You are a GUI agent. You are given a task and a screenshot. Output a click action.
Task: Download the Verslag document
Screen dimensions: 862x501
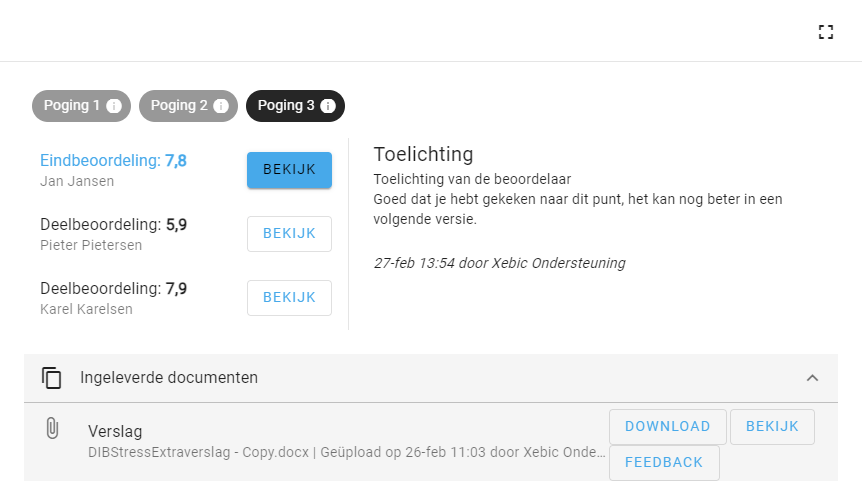coord(667,427)
